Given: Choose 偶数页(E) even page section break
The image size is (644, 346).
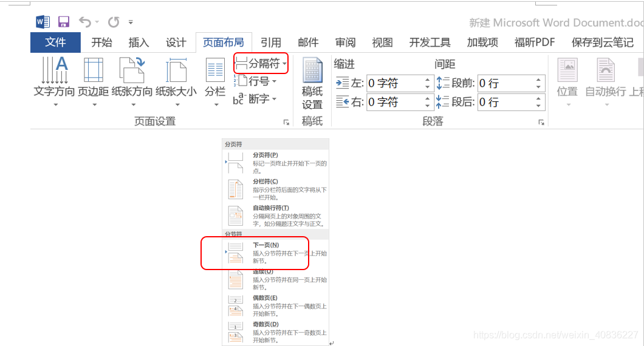Looking at the screenshot, I should coord(276,306).
